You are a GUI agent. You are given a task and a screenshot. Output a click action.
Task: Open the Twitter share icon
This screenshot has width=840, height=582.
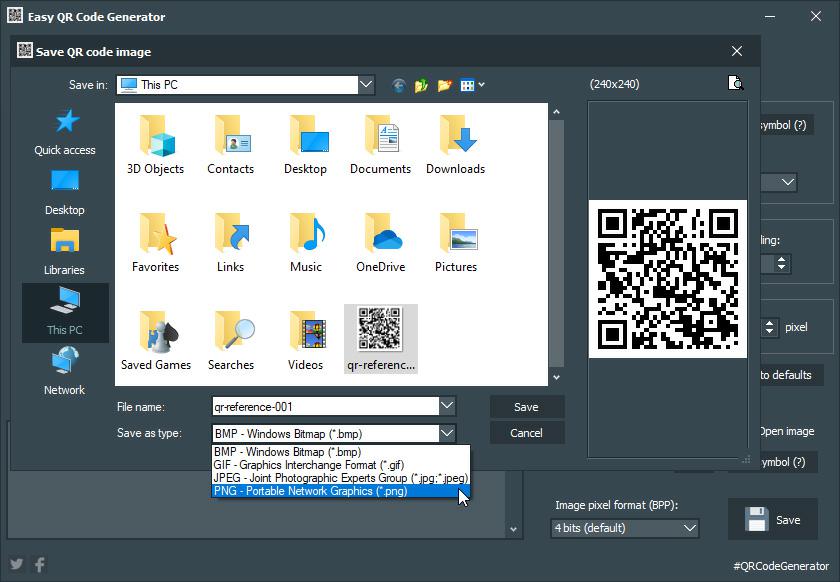click(x=17, y=564)
